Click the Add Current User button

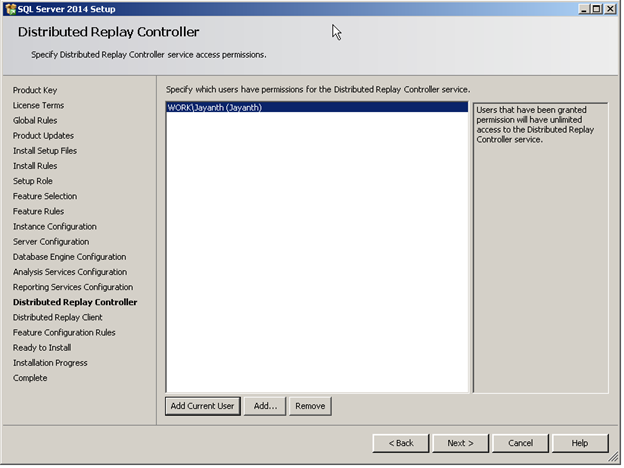[x=203, y=406]
